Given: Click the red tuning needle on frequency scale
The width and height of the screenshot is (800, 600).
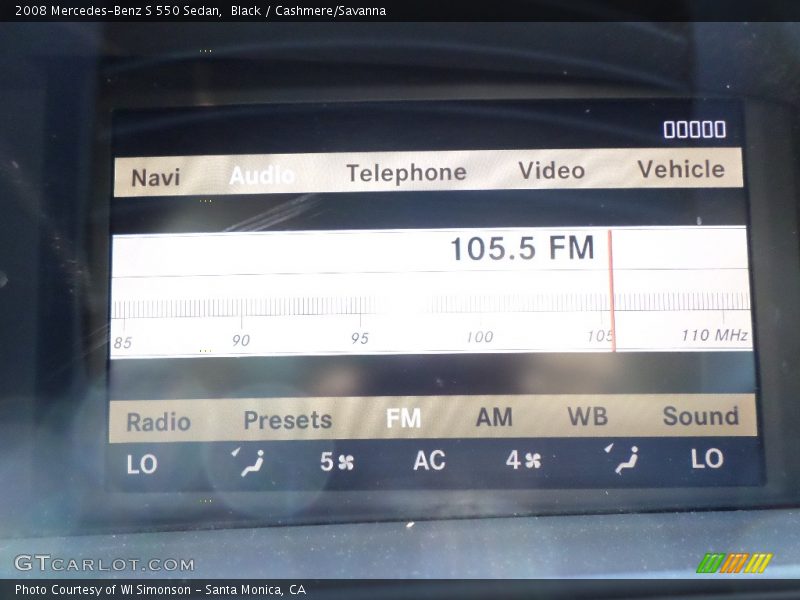Looking at the screenshot, I should point(611,290).
